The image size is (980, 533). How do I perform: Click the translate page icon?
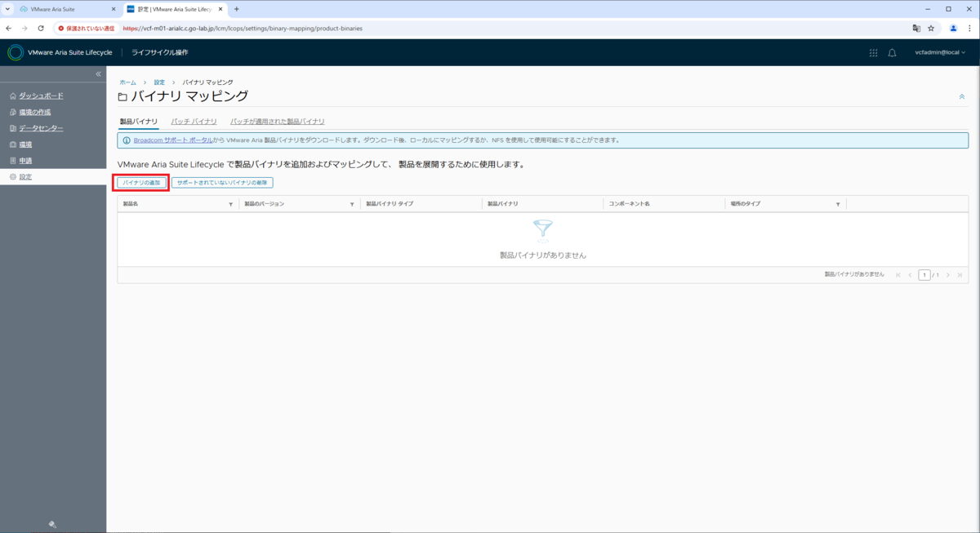pyautogui.click(x=916, y=28)
